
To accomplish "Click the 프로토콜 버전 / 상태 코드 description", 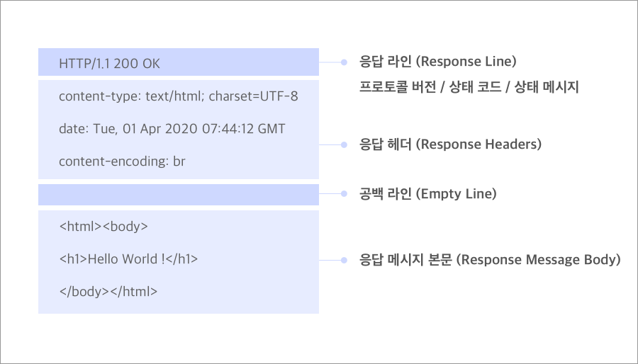I will click(469, 87).
